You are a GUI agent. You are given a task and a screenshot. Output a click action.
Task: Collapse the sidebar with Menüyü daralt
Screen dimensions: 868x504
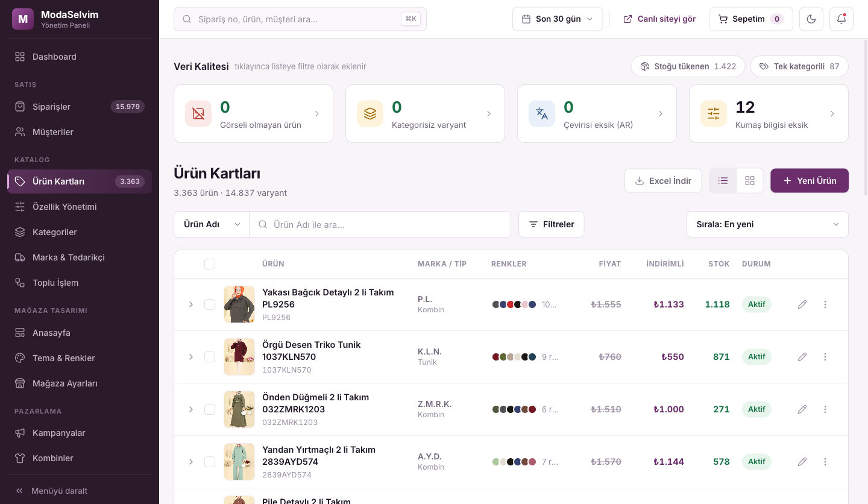tap(80, 491)
